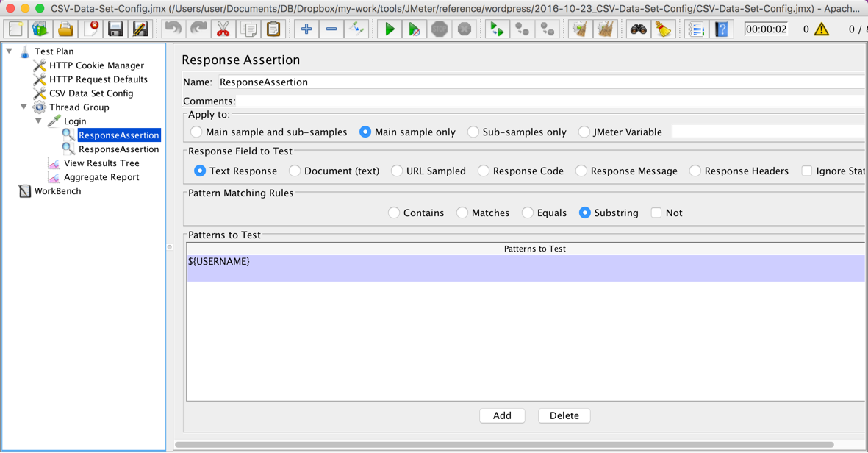Screen dimensions: 868x453
Task: Select View Results Tree in tree
Action: (101, 163)
